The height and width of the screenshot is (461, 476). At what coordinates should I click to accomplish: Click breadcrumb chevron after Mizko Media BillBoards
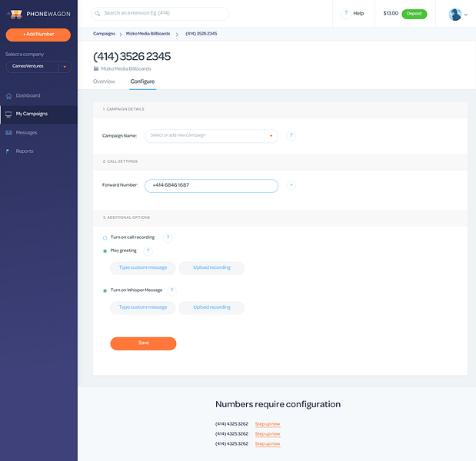pos(177,35)
